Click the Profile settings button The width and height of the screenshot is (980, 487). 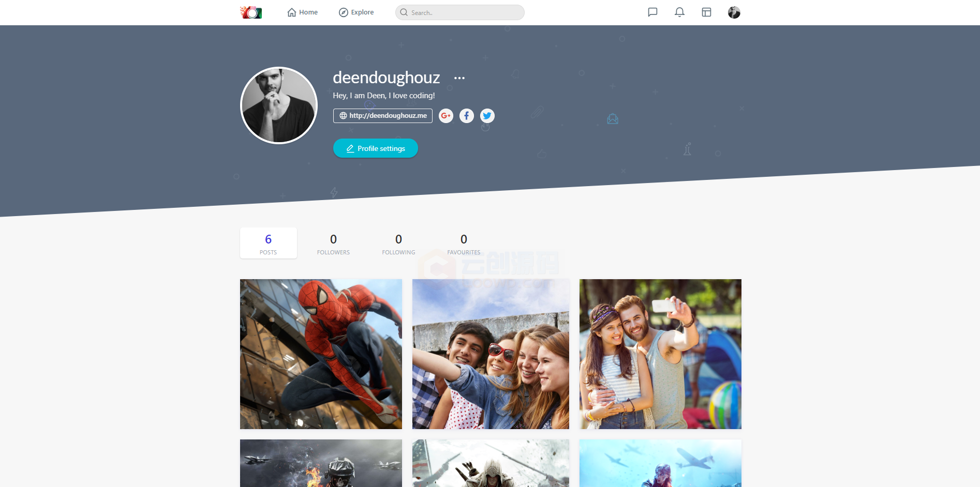click(x=376, y=148)
